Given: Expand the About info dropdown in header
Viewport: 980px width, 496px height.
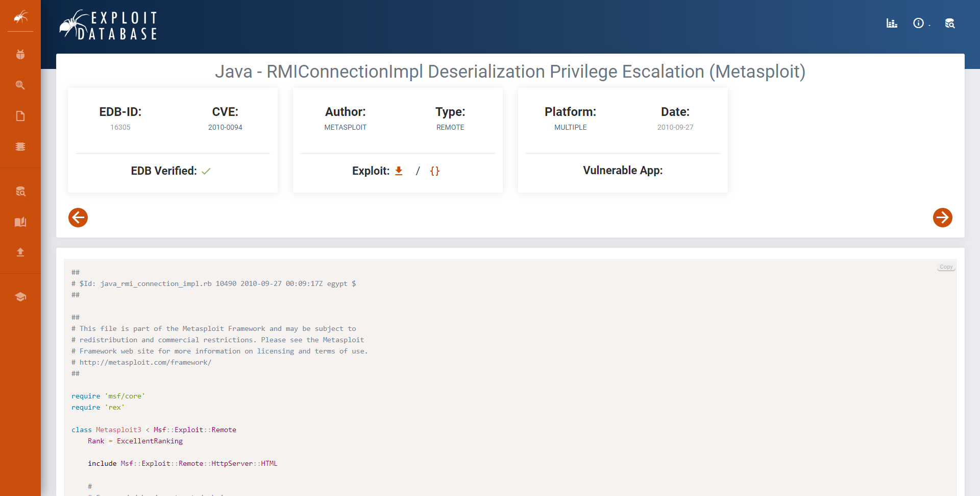Looking at the screenshot, I should coord(921,23).
